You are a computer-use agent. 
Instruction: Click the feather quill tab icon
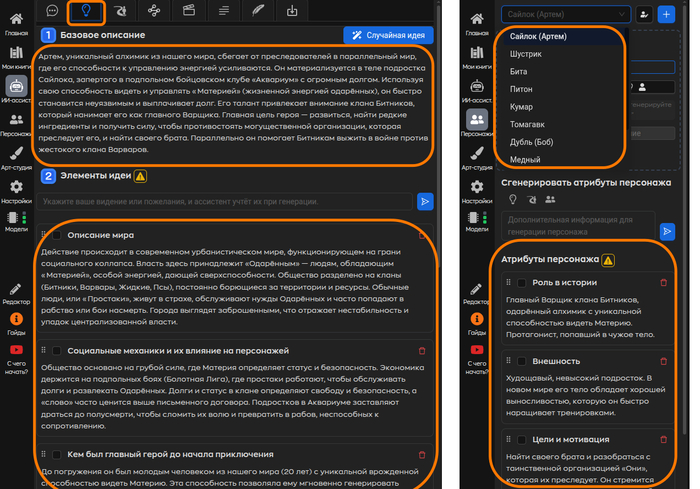[x=258, y=11]
